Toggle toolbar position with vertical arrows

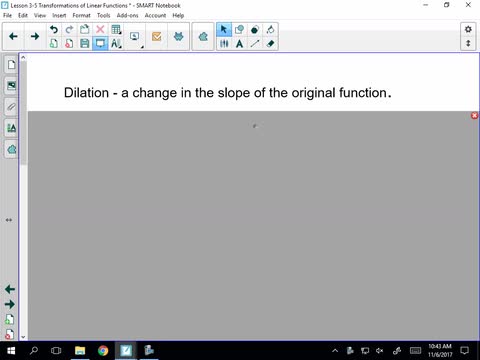[468, 43]
